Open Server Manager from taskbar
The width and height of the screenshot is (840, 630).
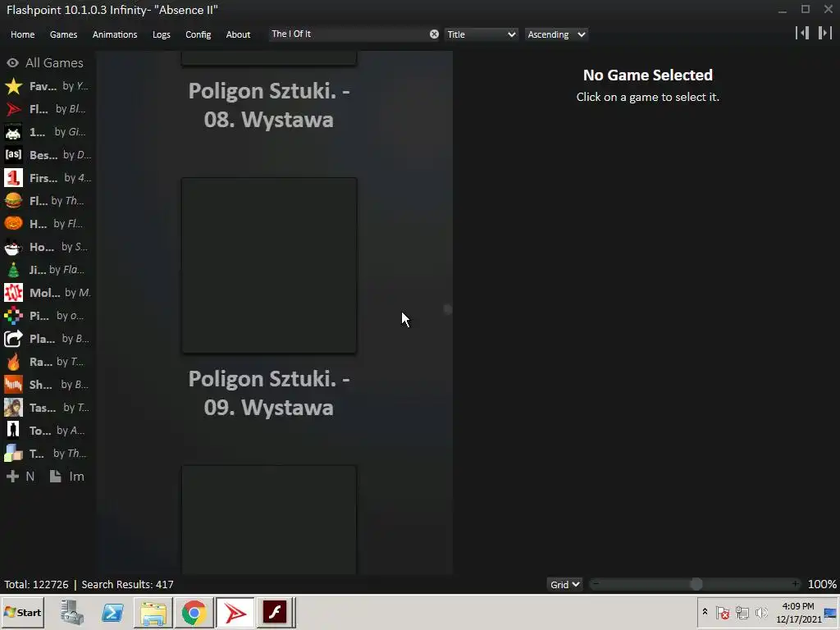[72, 612]
